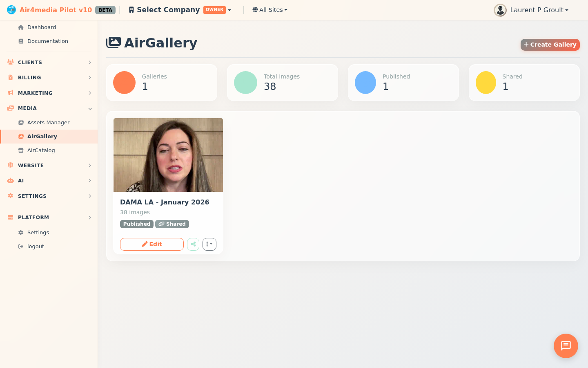
Task: Open the All Sites dropdown
Action: click(269, 9)
